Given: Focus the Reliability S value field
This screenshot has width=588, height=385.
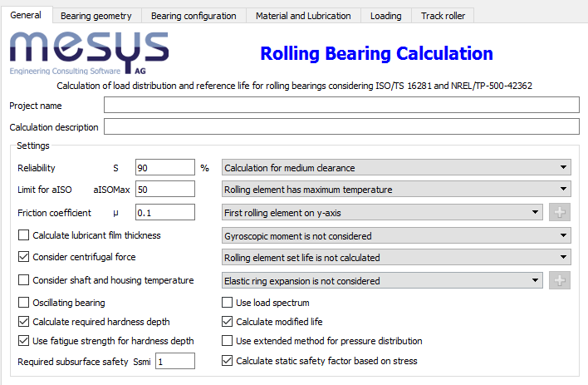Looking at the screenshot, I should (164, 167).
